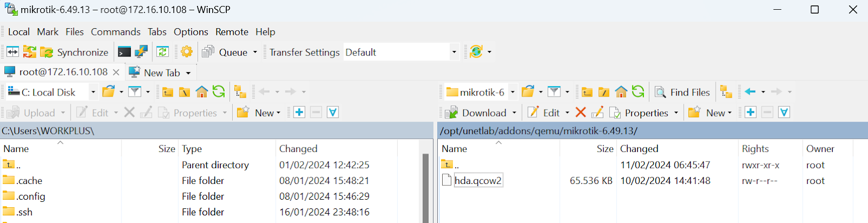This screenshot has width=868, height=223.
Task: Open Preferences gear icon
Action: pyautogui.click(x=187, y=52)
